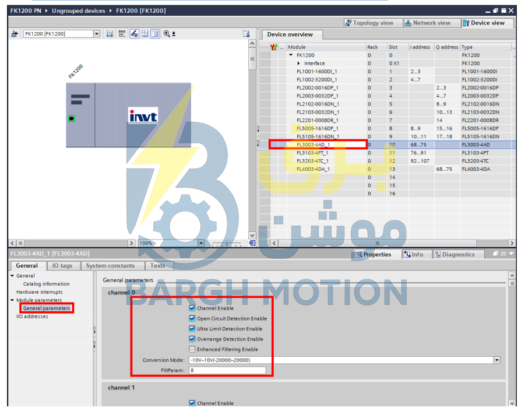
Task: Click the I address column header
Action: (421, 47)
